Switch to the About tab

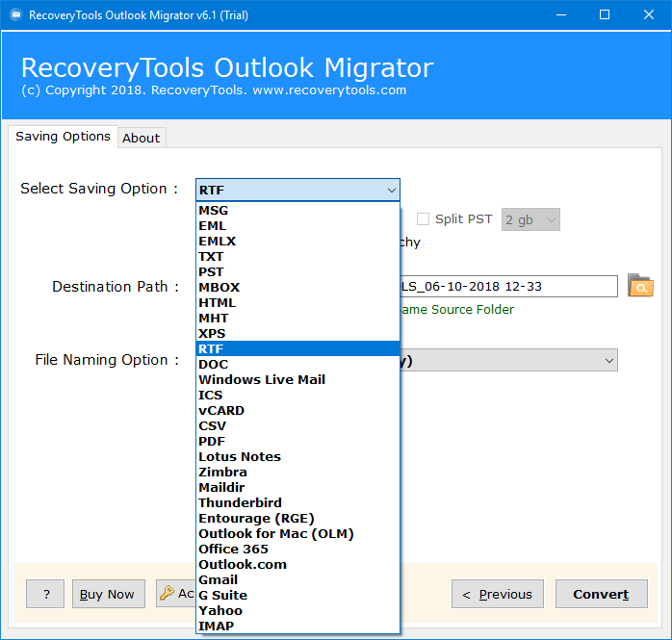(141, 138)
